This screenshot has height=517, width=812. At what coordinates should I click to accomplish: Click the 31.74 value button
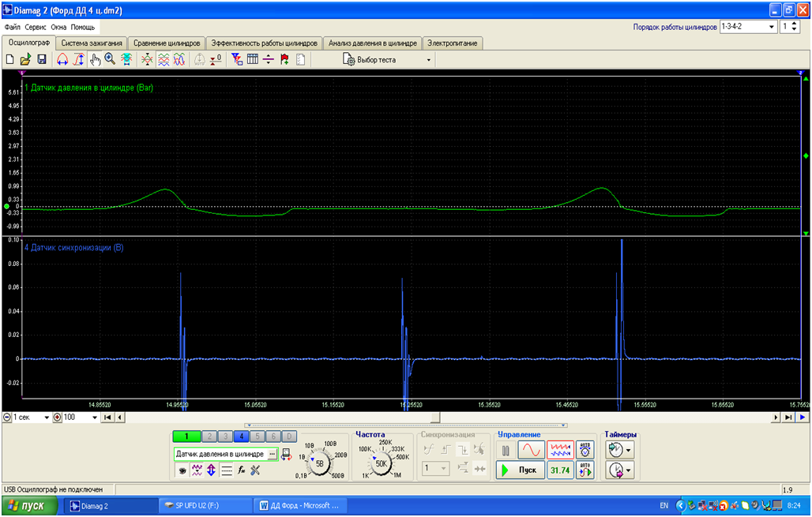click(560, 470)
